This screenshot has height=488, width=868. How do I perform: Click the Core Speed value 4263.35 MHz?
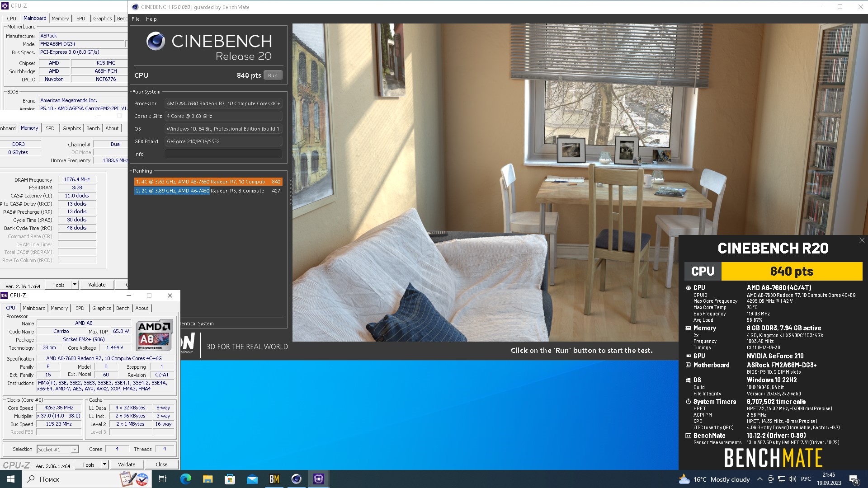[x=59, y=408]
